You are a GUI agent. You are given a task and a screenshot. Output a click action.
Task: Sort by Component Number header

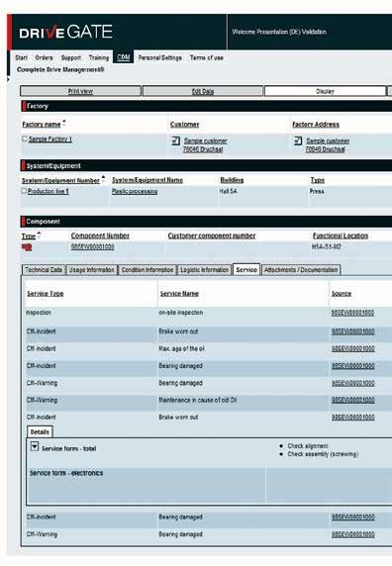(x=100, y=236)
